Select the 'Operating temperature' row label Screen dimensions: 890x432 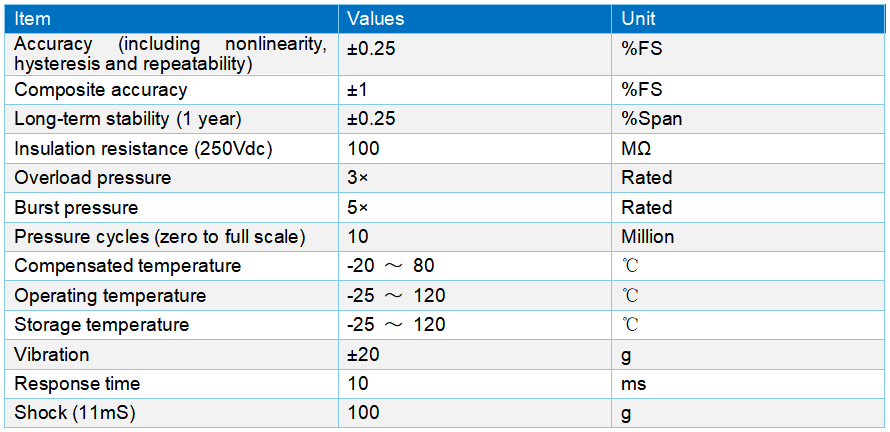110,296
